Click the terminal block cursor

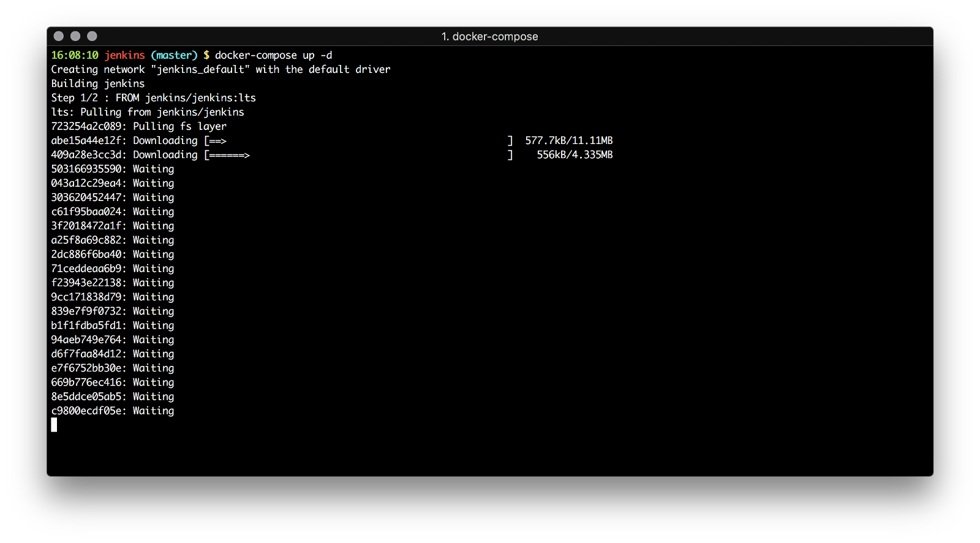[54, 425]
